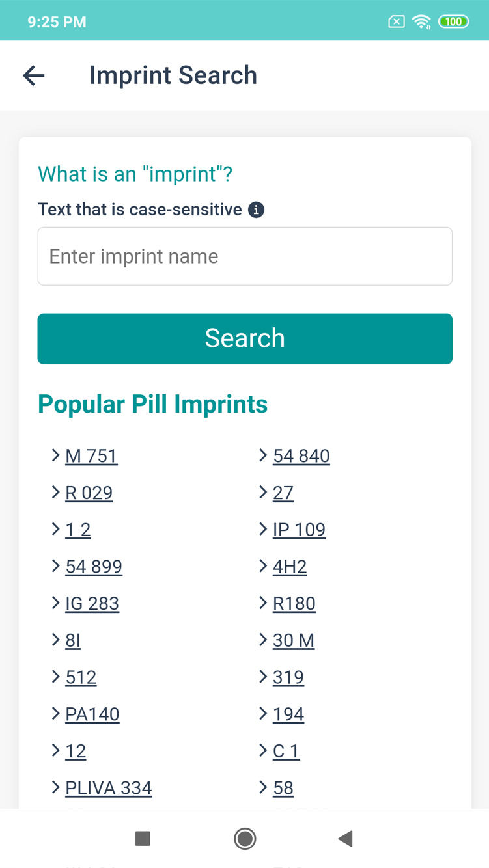This screenshot has height=868, width=489.
Task: Tap the chevron beside IP 109
Action: pos(263,530)
